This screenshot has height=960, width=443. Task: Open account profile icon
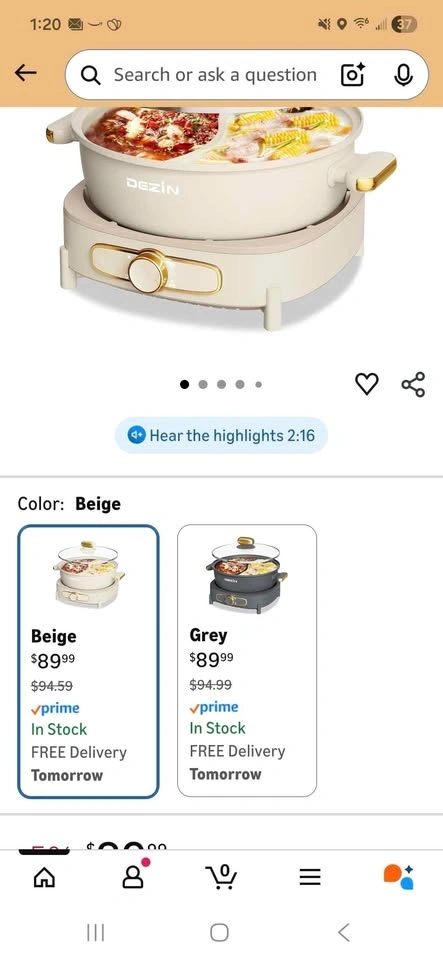(133, 877)
